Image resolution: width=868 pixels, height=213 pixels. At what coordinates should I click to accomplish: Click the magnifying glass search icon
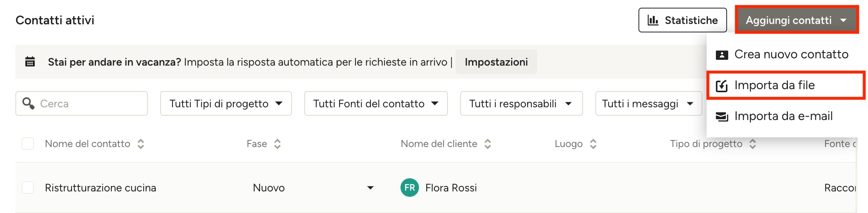coord(28,103)
